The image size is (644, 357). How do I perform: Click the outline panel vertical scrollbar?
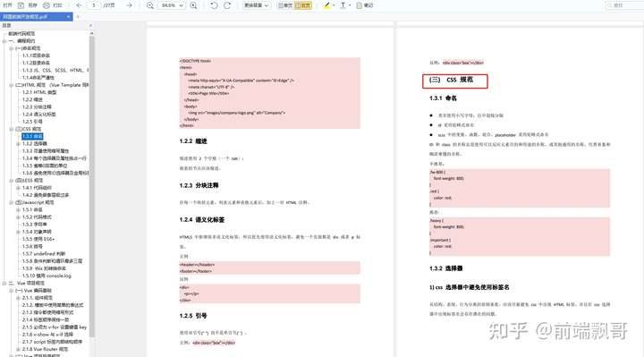click(x=91, y=187)
